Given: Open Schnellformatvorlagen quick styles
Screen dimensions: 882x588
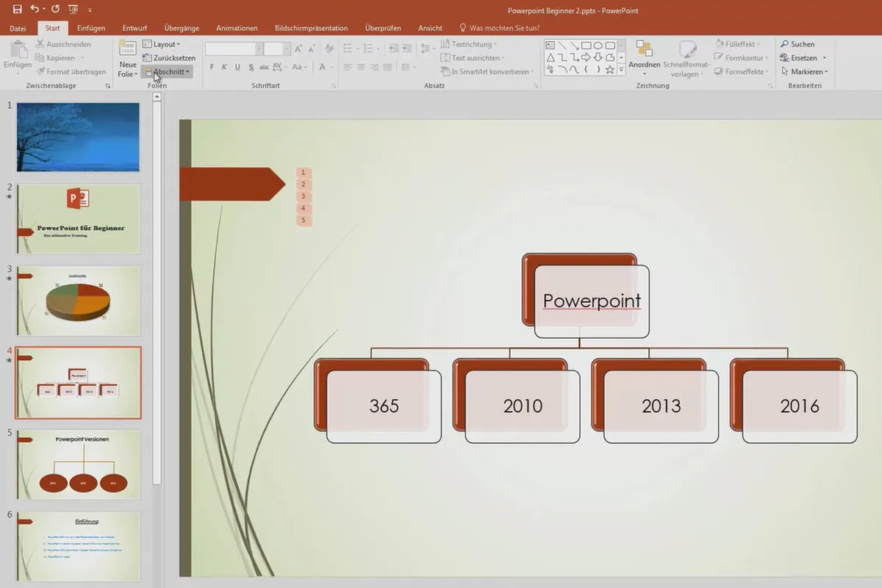Looking at the screenshot, I should tap(685, 59).
